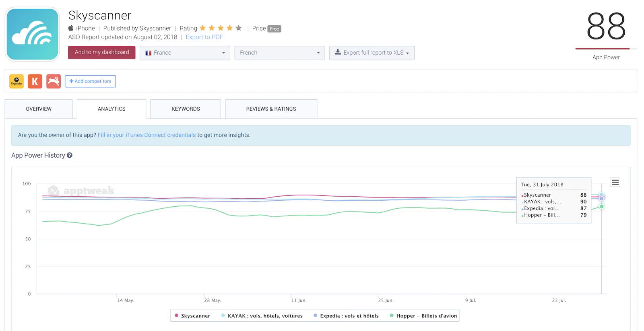The width and height of the screenshot is (644, 331).
Task: Click the fifth rating star
Action: tap(239, 28)
